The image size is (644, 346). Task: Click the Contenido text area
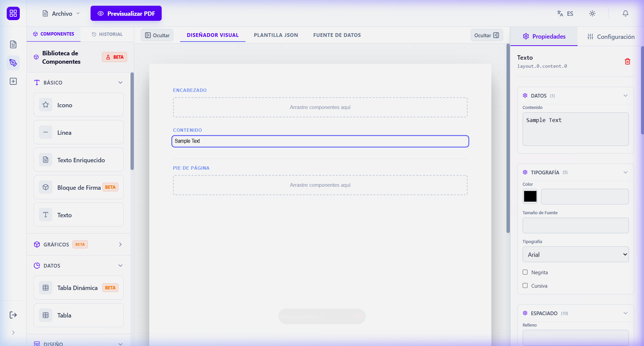pos(576,129)
